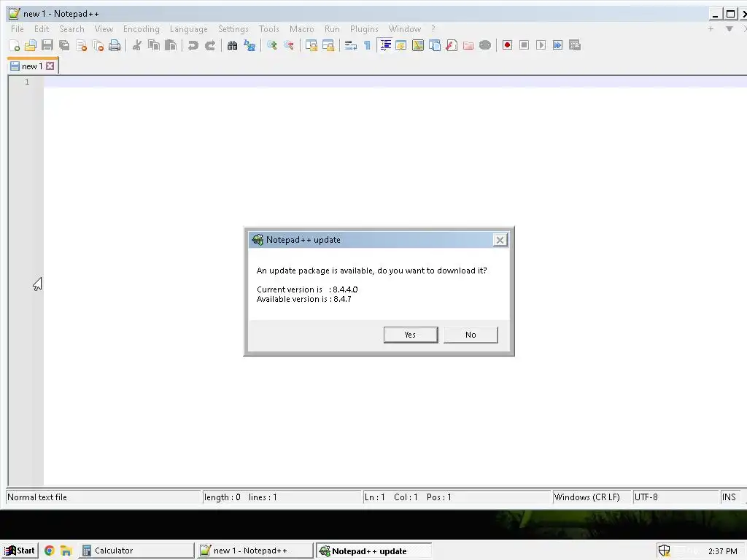Open the Search menu
This screenshot has height=560, width=747.
[71, 29]
